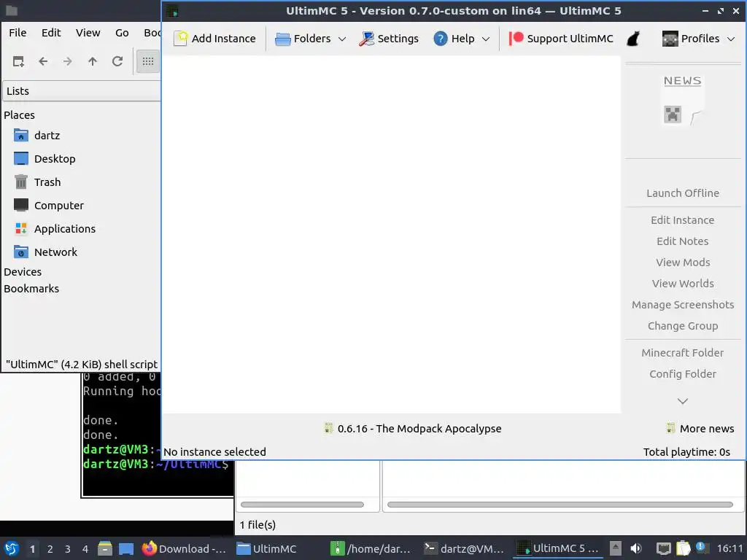This screenshot has height=560, width=747.
Task: Click the clock showing 16:11
Action: tap(729, 548)
